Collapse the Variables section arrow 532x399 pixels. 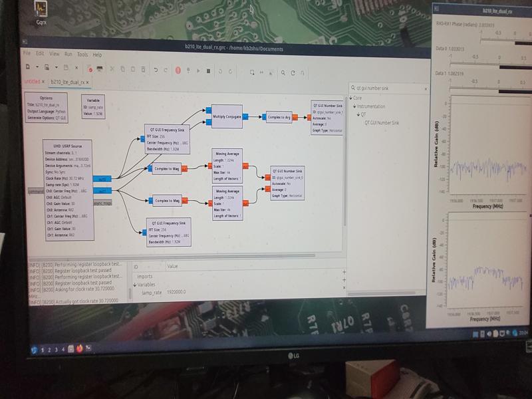tap(135, 285)
